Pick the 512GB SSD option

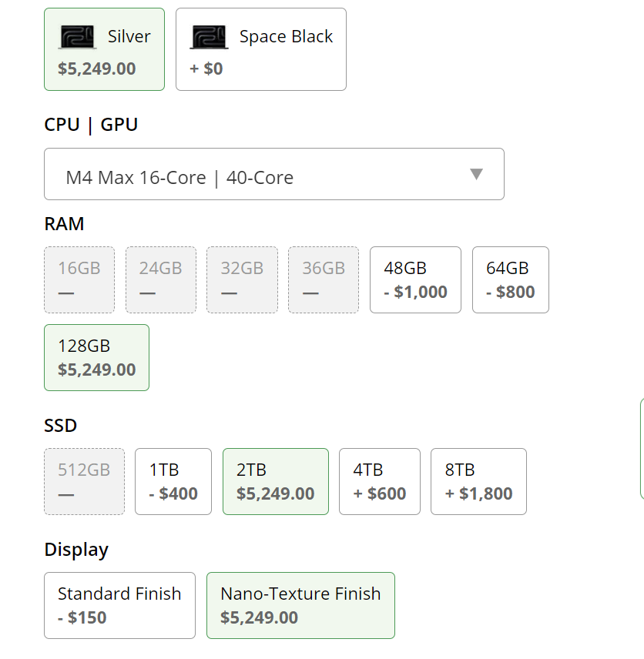point(84,482)
